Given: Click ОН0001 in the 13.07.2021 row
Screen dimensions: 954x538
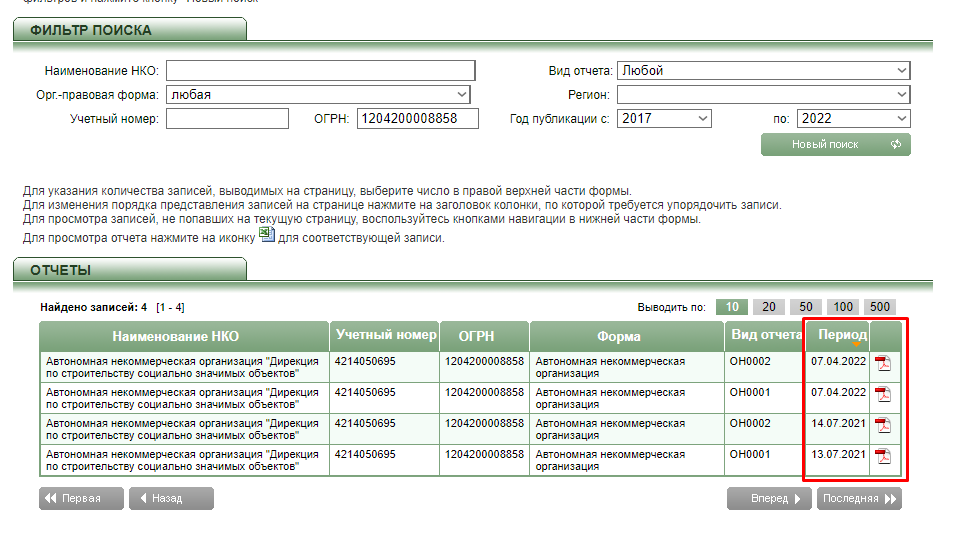Looking at the screenshot, I should (x=750, y=455).
